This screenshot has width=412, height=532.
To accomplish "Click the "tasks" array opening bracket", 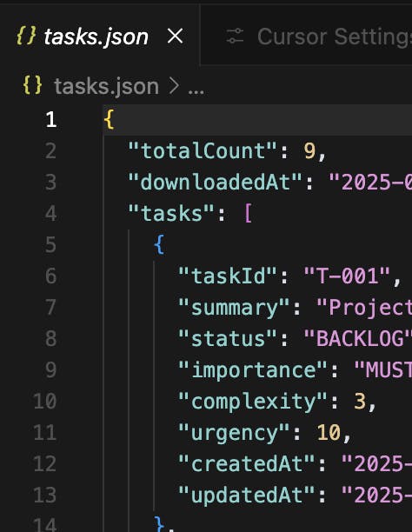I will (249, 214).
